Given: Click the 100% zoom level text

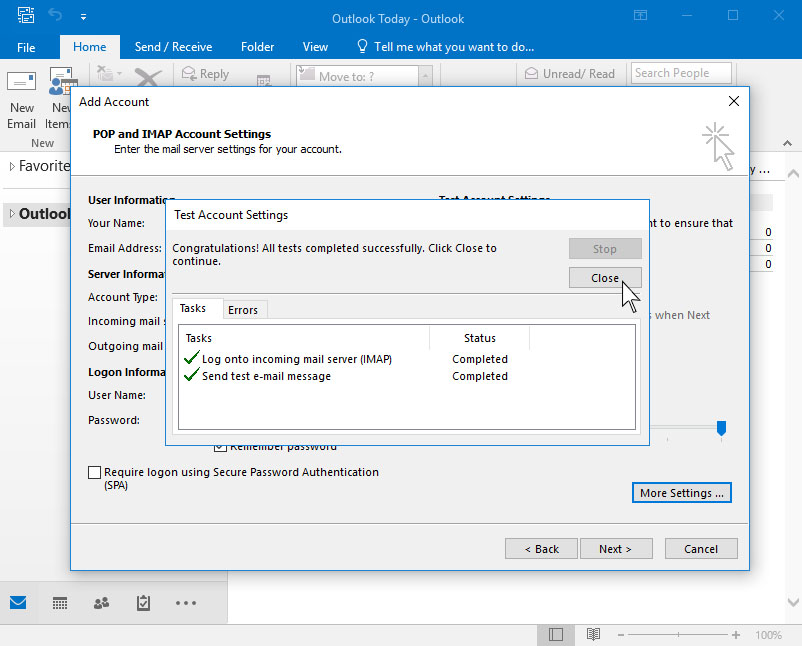Looking at the screenshot, I should point(768,635).
